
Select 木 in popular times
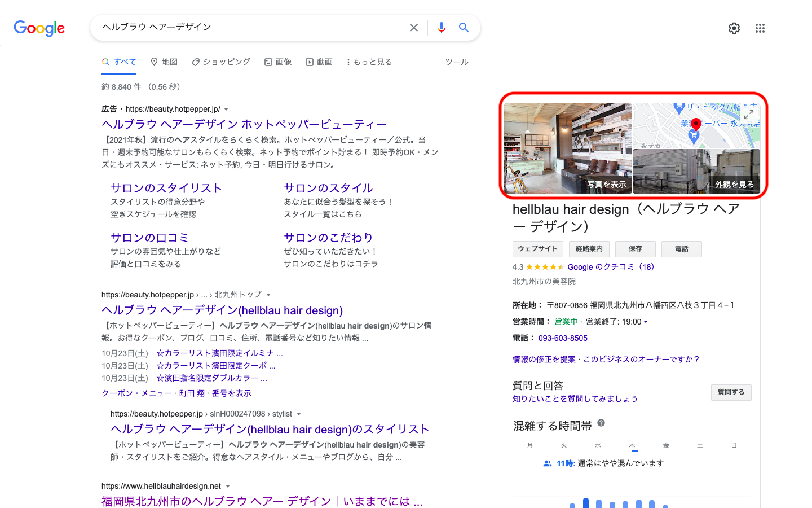[x=632, y=445]
